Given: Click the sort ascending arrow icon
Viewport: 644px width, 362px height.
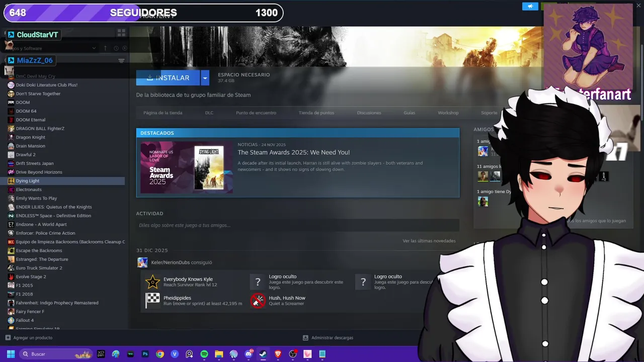Looking at the screenshot, I should (105, 48).
